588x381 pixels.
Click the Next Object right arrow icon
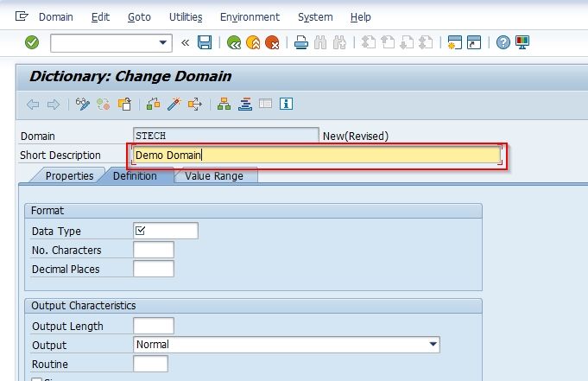(x=54, y=105)
